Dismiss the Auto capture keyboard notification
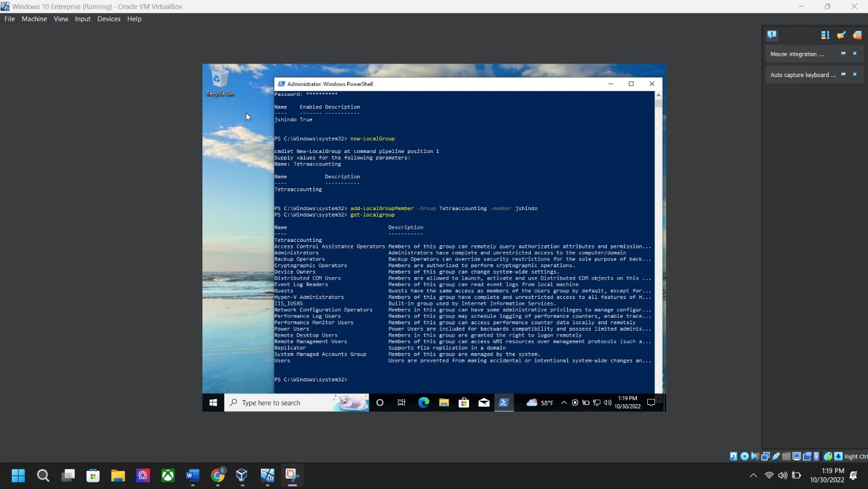This screenshot has width=868, height=489. tap(855, 75)
